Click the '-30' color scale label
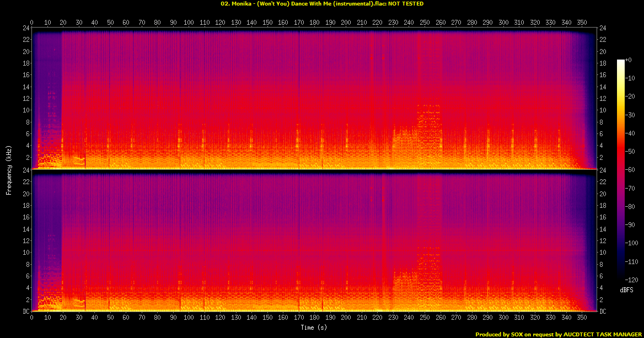Screen dimensions: 644x338 630,115
